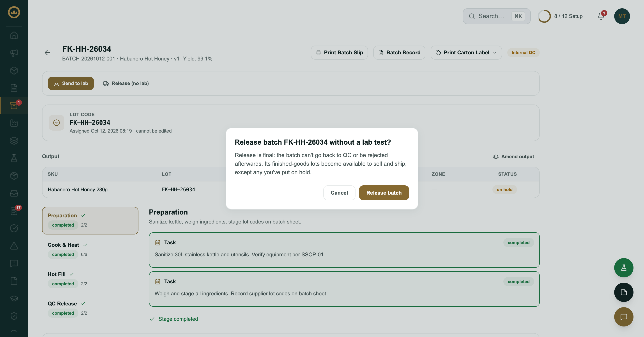Open the stacked layers icon in sidebar
The height and width of the screenshot is (337, 644).
[x=14, y=140]
